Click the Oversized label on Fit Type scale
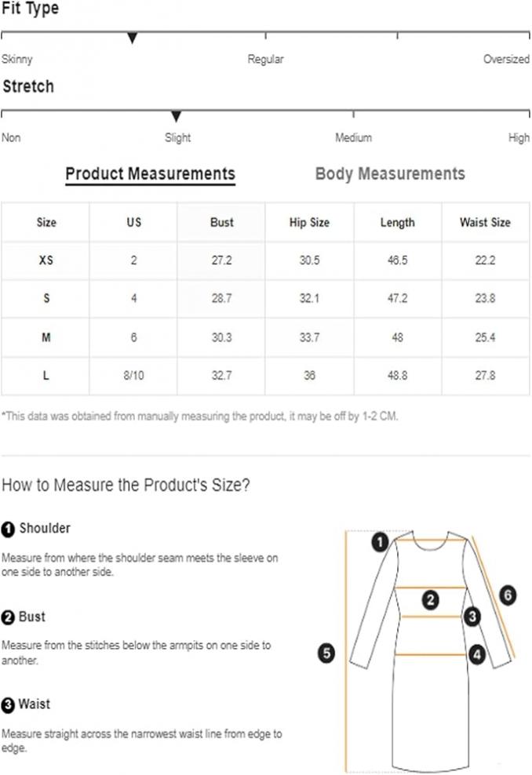This screenshot has width=532, height=775. click(x=506, y=59)
